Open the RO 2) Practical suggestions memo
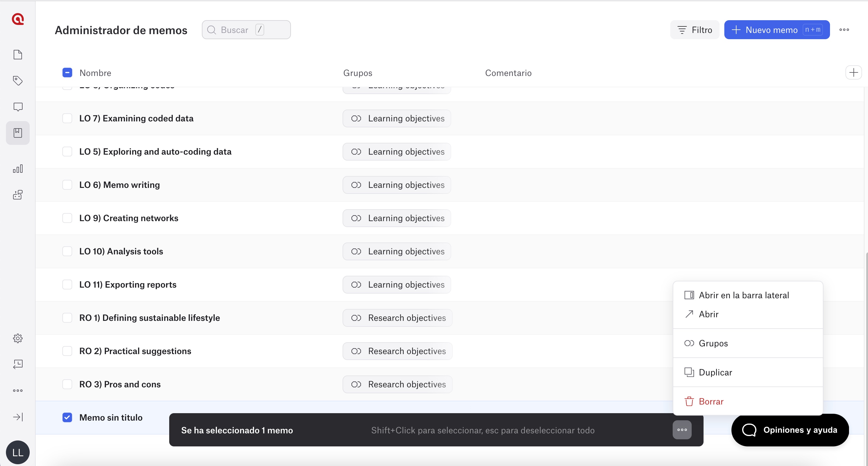Image resolution: width=868 pixels, height=466 pixels. [135, 351]
